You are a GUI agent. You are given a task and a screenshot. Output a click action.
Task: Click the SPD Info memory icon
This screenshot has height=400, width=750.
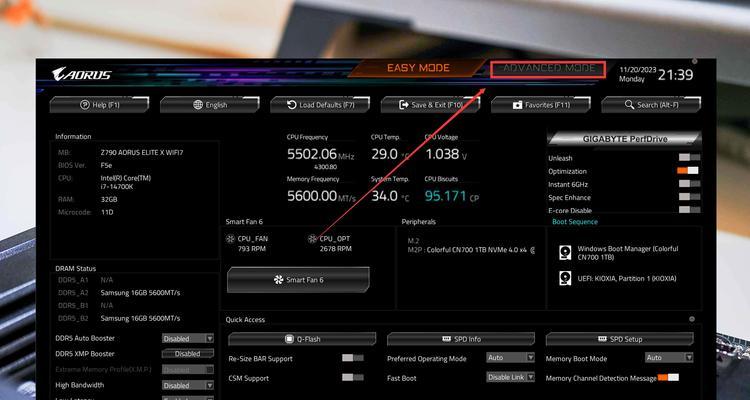tap(446, 339)
